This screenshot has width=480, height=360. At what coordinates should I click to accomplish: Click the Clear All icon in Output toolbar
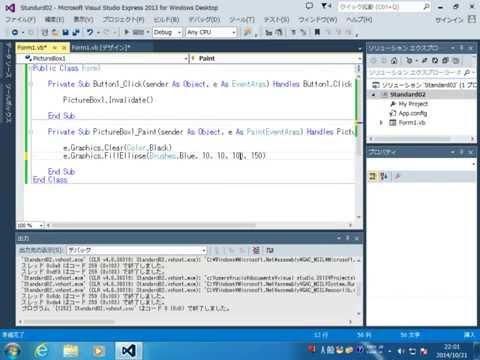pyautogui.click(x=256, y=250)
